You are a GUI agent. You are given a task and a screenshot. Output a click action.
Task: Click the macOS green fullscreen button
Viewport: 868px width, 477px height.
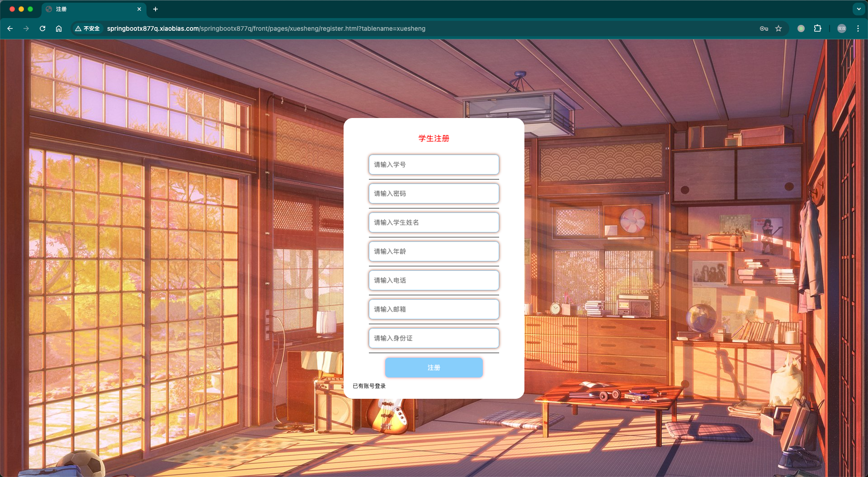30,9
